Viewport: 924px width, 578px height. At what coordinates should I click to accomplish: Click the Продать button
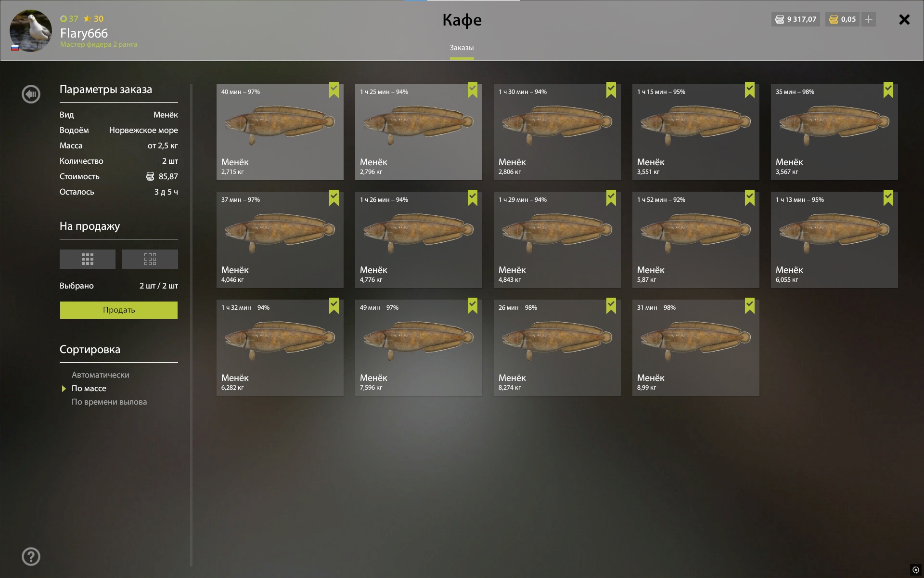119,310
